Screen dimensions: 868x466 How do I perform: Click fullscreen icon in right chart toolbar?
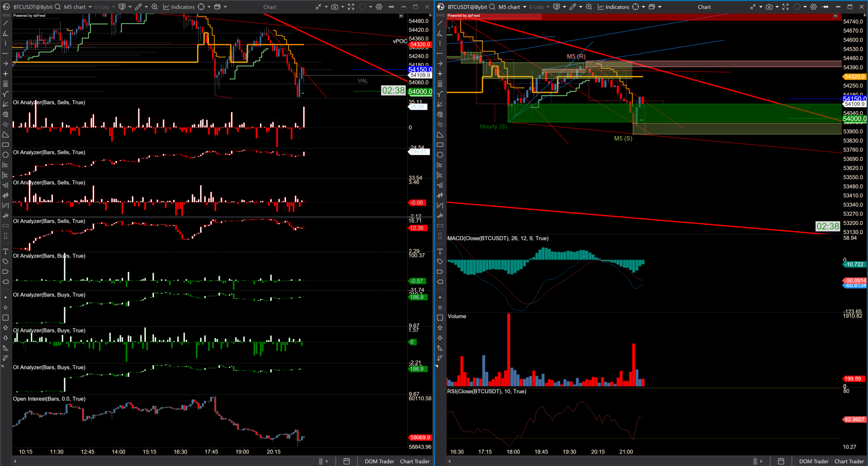pos(785,7)
